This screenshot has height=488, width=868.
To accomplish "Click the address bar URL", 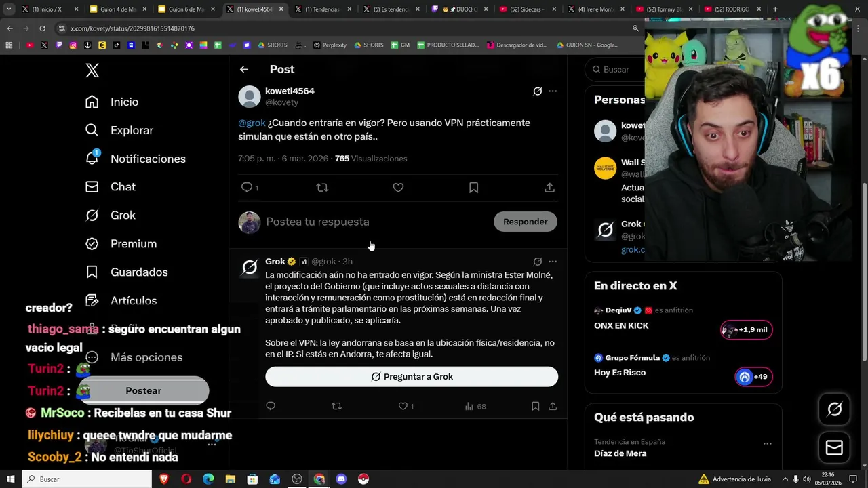I will 133,28.
